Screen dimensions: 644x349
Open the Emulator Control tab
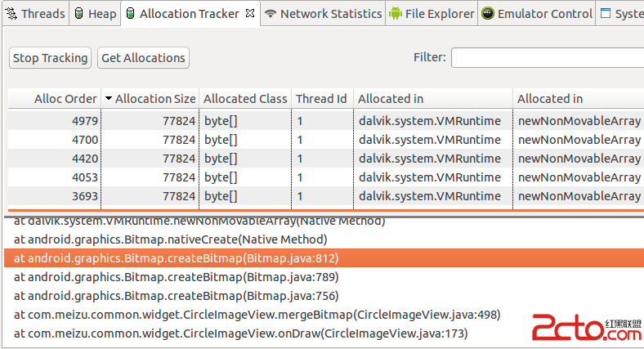(537, 14)
